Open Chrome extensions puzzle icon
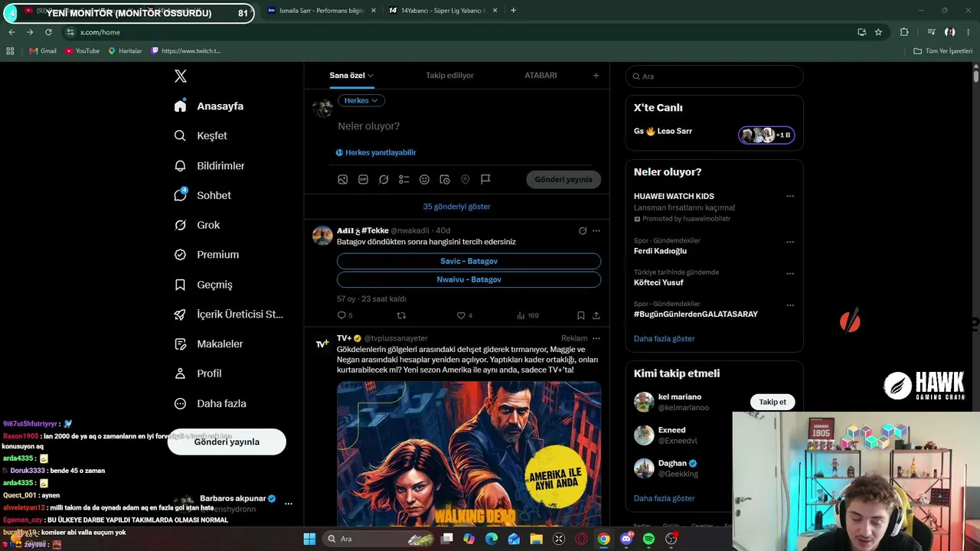980x551 pixels. point(904,32)
